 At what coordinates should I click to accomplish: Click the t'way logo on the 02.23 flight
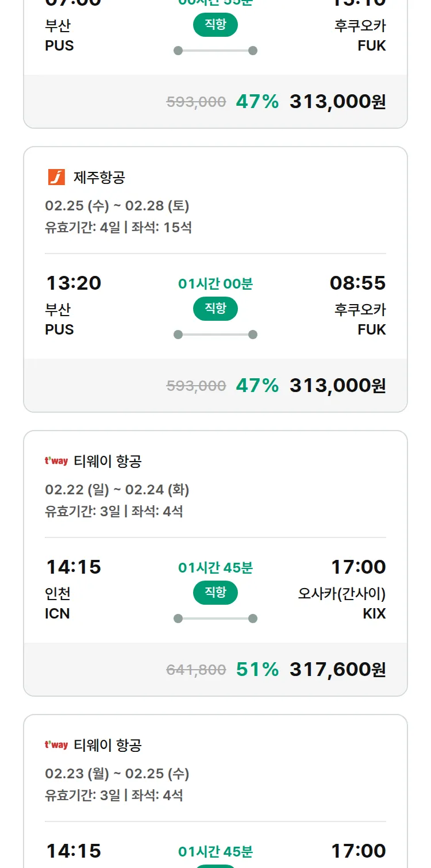56,745
